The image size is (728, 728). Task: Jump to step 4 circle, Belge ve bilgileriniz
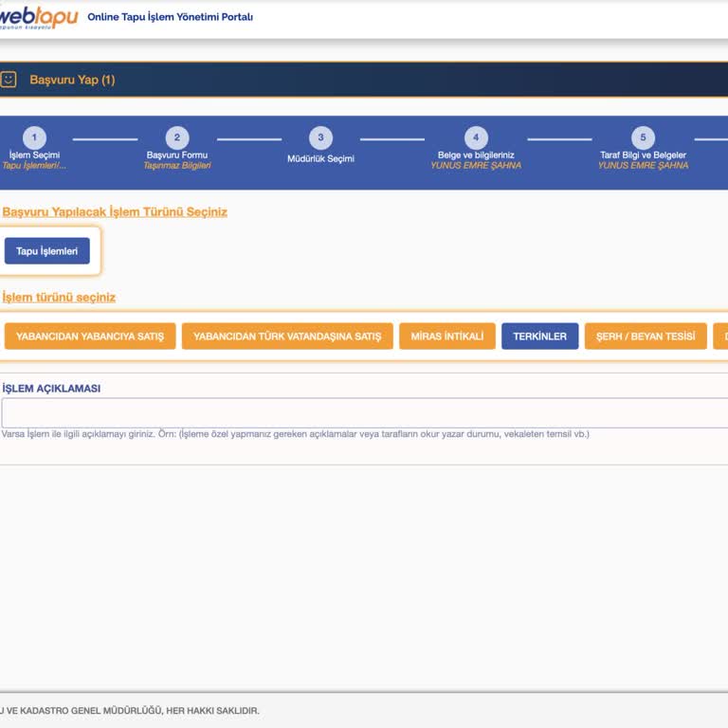coord(476,137)
